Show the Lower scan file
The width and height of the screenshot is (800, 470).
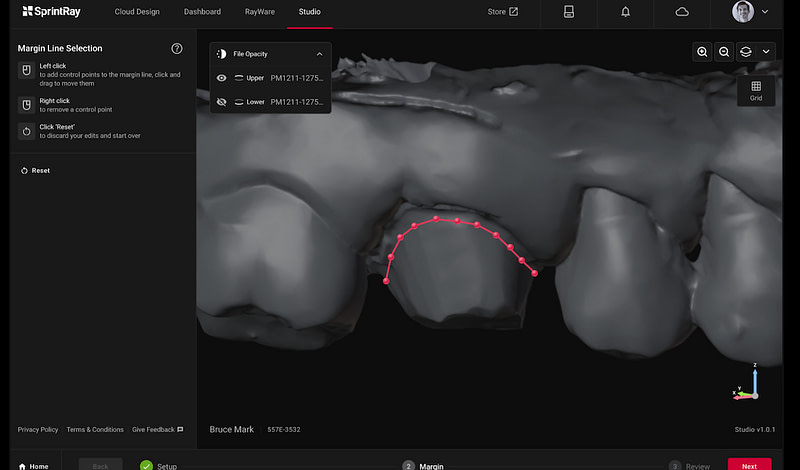222,102
